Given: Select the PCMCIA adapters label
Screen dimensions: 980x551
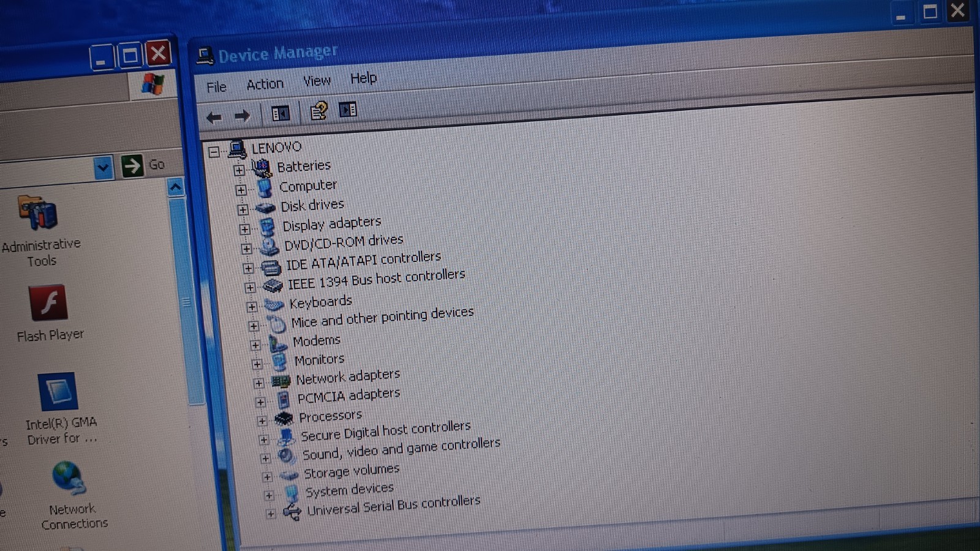Looking at the screenshot, I should click(349, 395).
